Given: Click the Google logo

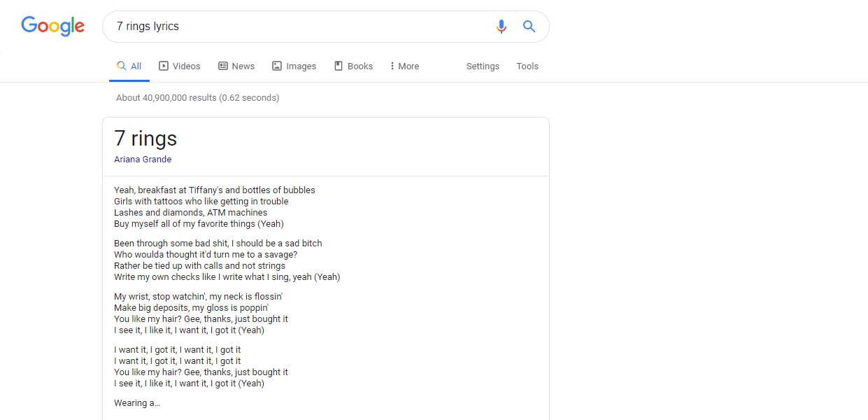Looking at the screenshot, I should (x=53, y=27).
